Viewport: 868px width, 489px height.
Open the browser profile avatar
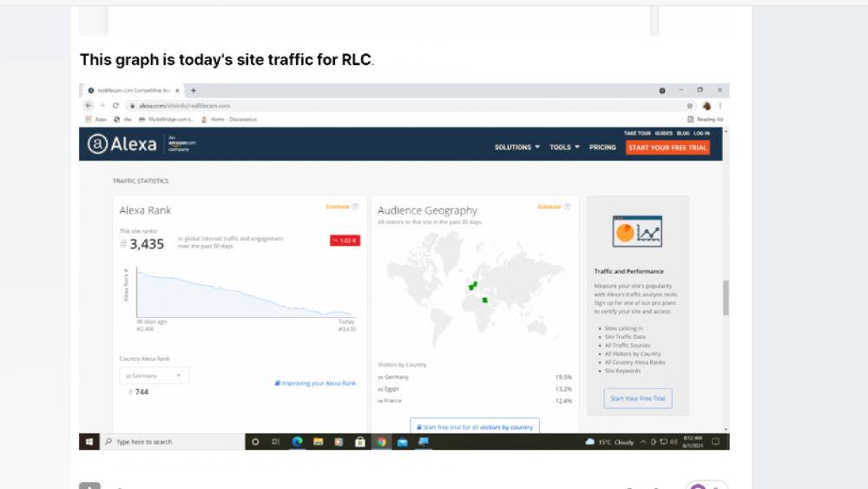(707, 106)
